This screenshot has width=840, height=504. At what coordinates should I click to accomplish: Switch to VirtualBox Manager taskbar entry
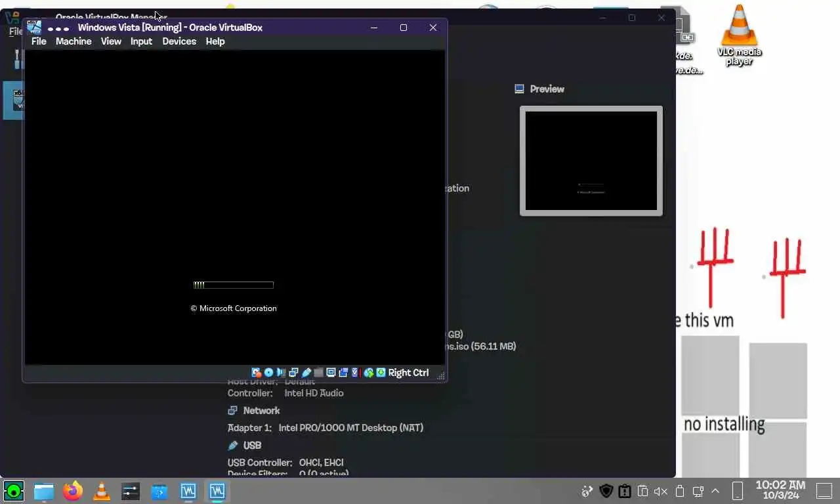(188, 491)
